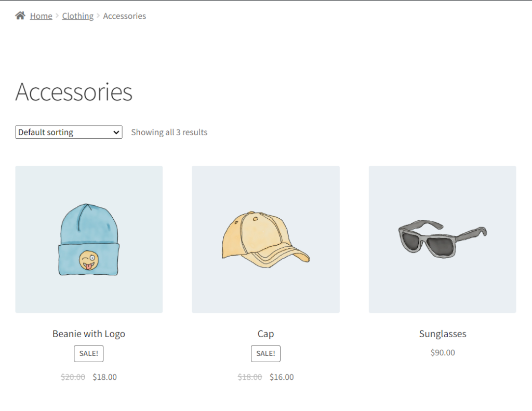
Task: Click the Beanie with Logo product title
Action: tap(89, 334)
